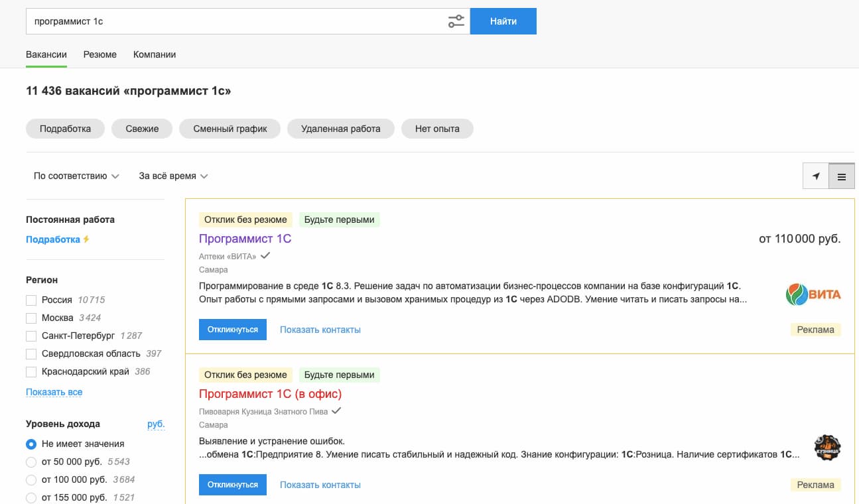
Task: Open advanced search filters icon
Action: point(456,21)
